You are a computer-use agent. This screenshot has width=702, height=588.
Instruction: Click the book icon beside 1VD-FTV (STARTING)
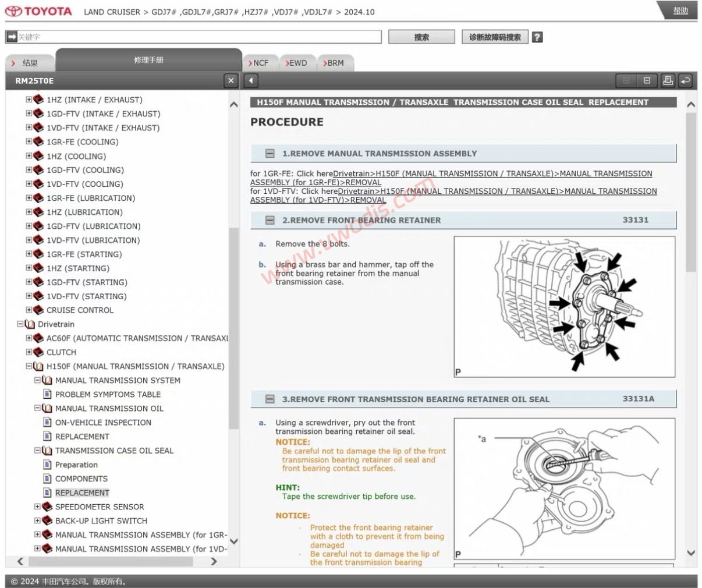pos(38,296)
